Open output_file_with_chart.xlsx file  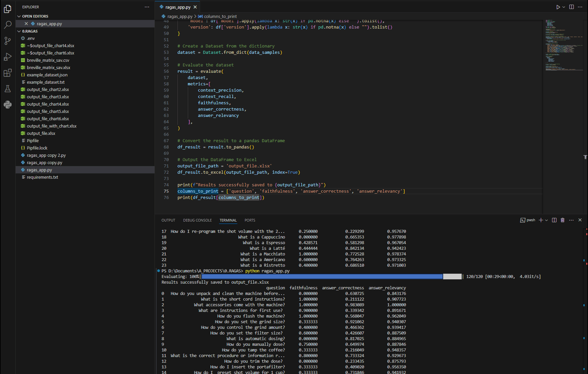click(85, 126)
